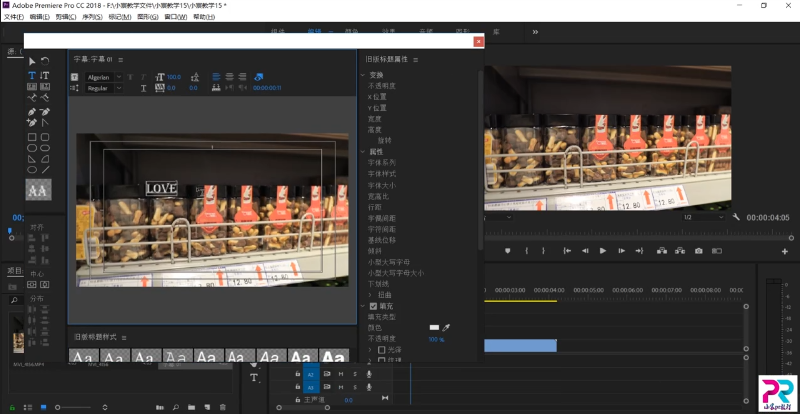Open the 文件(F) menu

coord(13,17)
